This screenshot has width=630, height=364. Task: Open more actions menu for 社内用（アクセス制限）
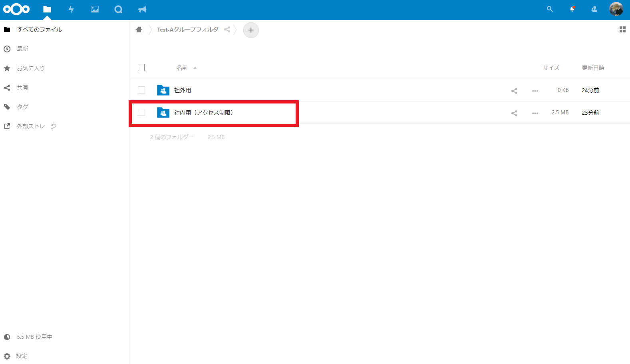(x=535, y=113)
